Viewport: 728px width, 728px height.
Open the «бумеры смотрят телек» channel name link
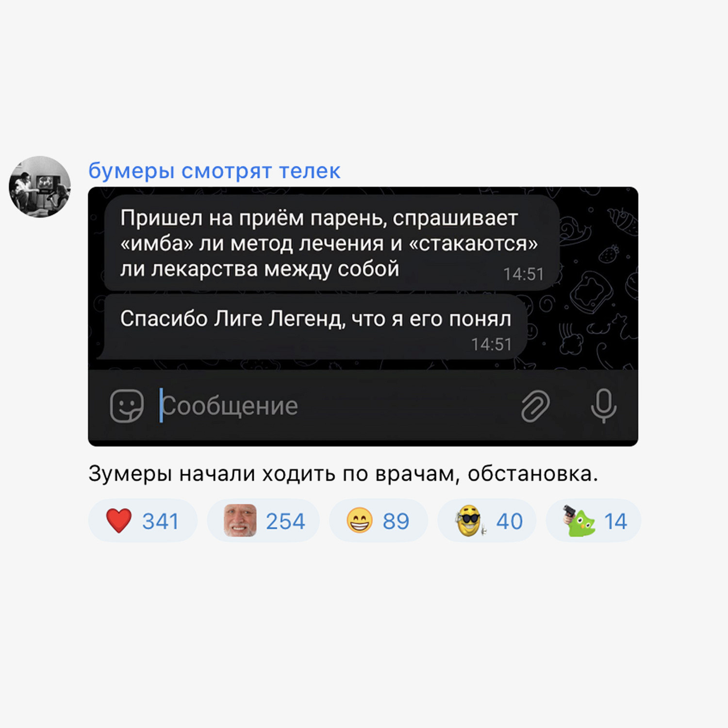[214, 171]
